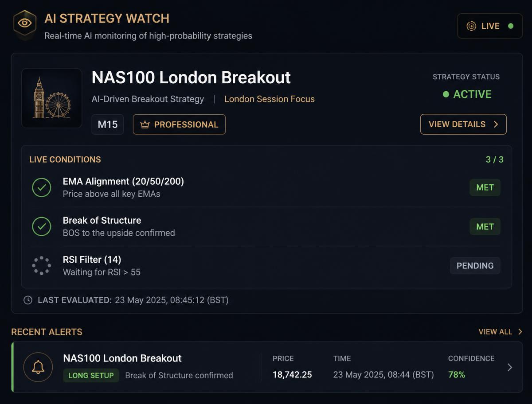Click the bell icon on the alert card
The height and width of the screenshot is (404, 532).
38,367
